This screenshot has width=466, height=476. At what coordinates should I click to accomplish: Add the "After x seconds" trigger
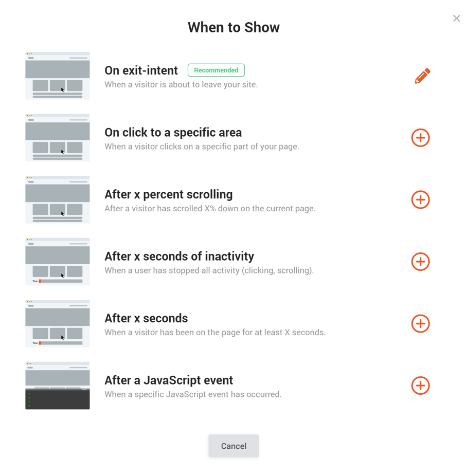tap(420, 323)
